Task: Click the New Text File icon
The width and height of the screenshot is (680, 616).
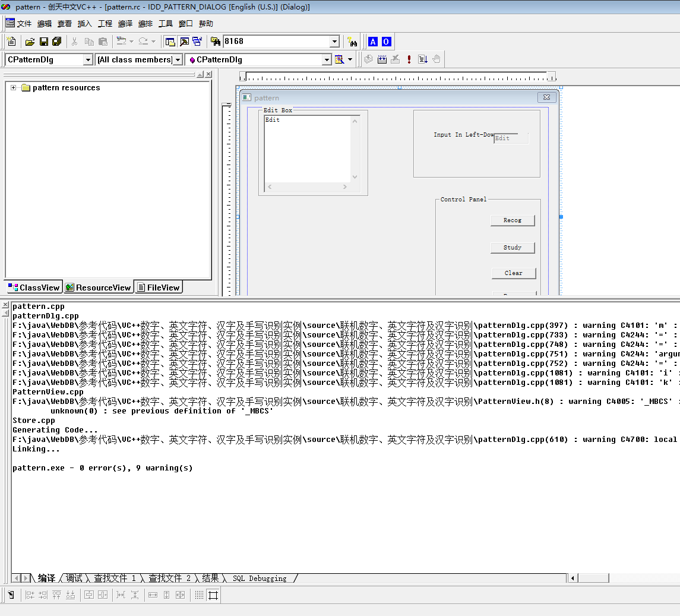Action: point(11,42)
